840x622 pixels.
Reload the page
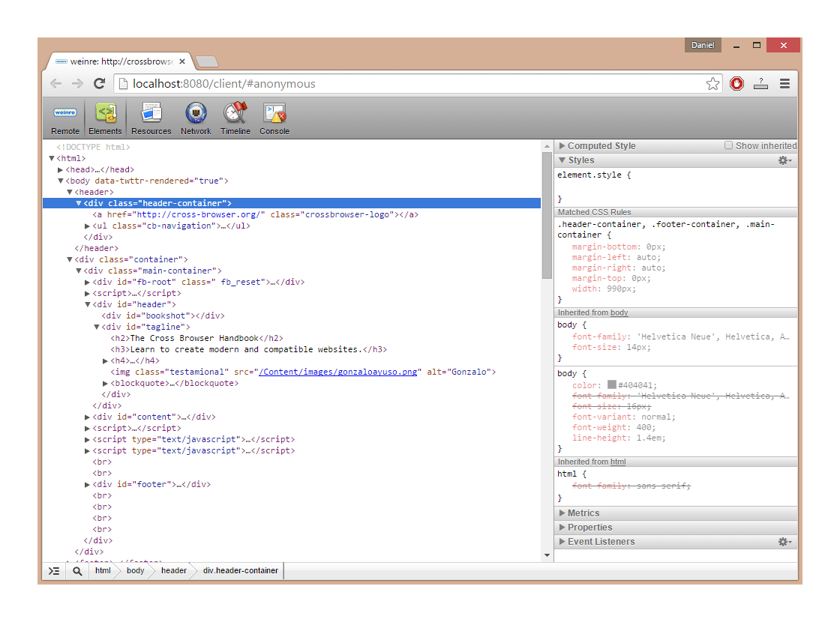coord(99,84)
